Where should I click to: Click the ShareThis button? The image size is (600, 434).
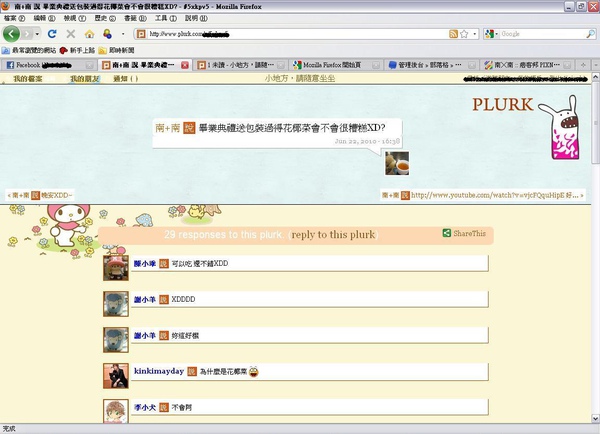tap(464, 233)
